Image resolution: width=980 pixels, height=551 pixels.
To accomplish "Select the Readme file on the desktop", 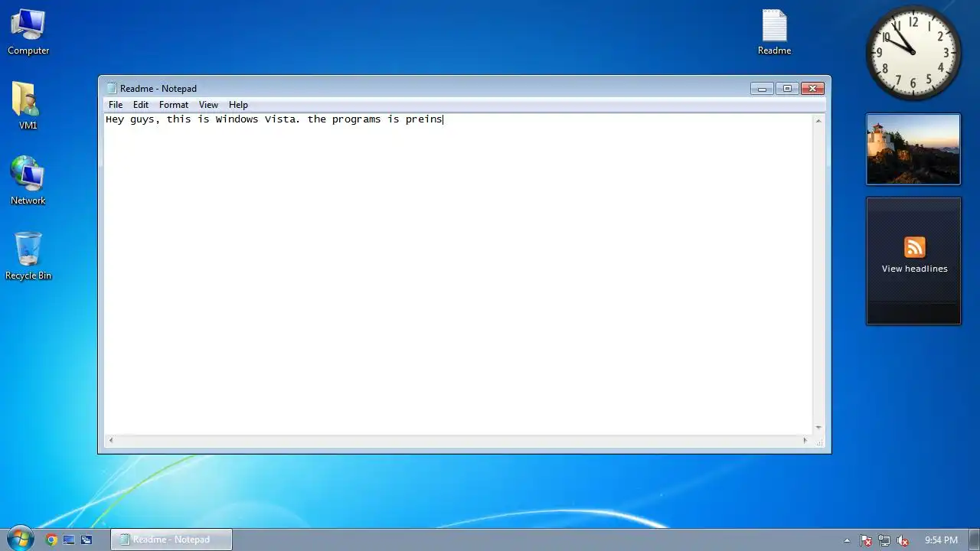I will coord(774,31).
